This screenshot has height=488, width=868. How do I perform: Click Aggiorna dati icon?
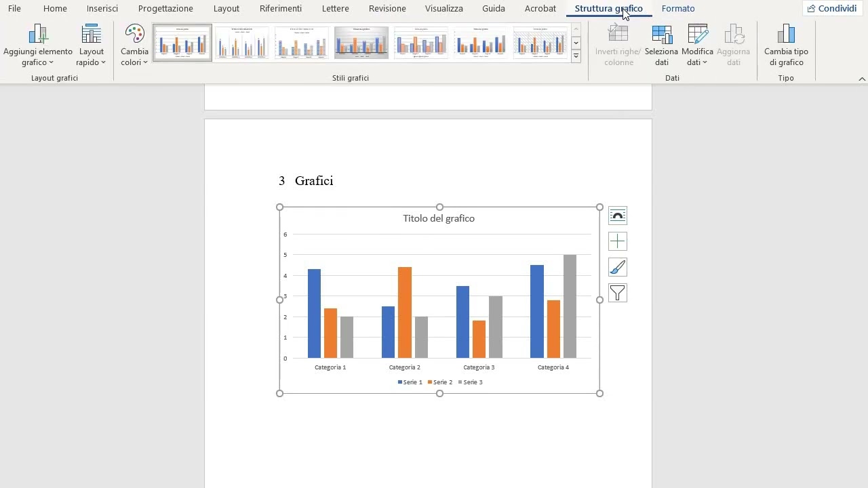tap(733, 34)
